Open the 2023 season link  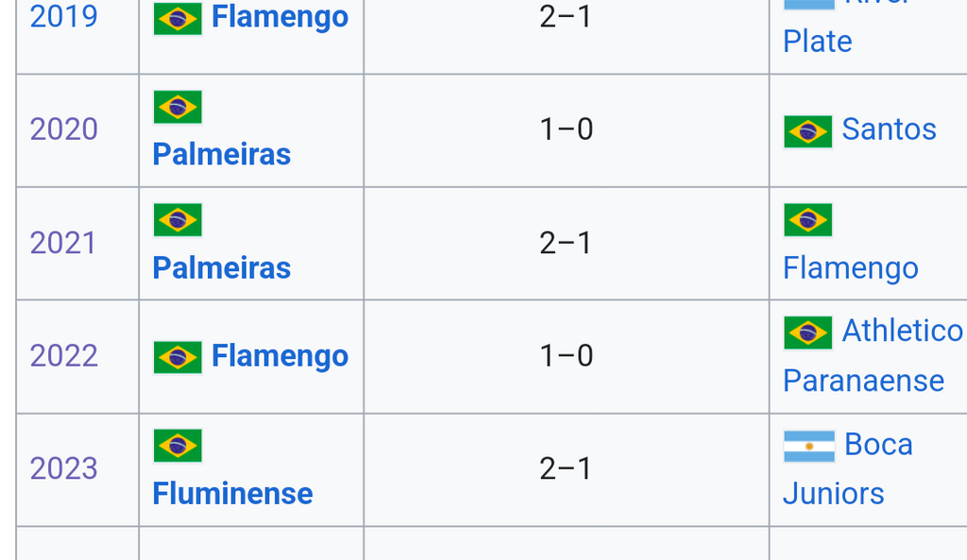pos(63,468)
